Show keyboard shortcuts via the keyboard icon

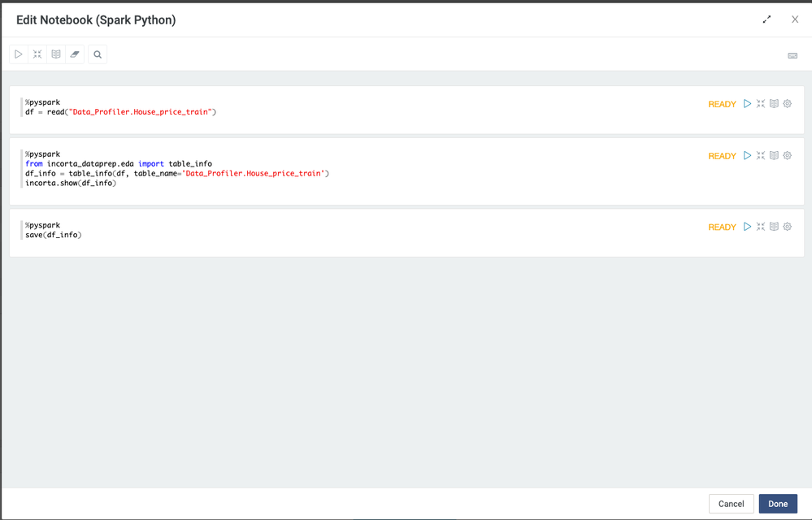click(x=792, y=55)
